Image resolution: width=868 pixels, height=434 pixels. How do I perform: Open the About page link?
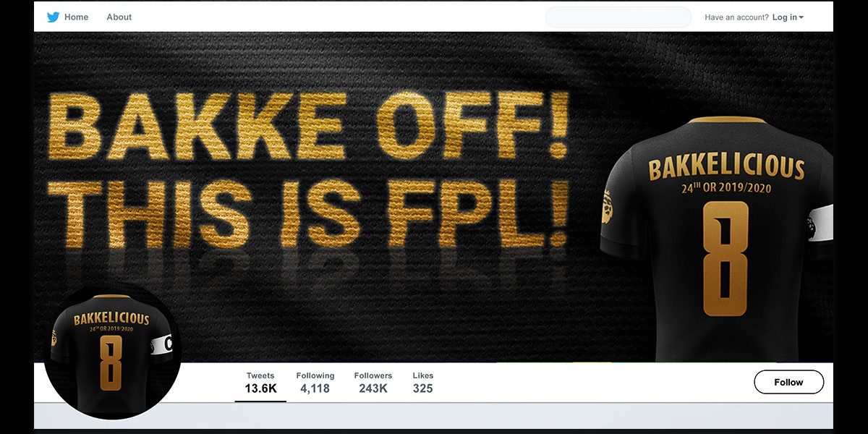[119, 17]
